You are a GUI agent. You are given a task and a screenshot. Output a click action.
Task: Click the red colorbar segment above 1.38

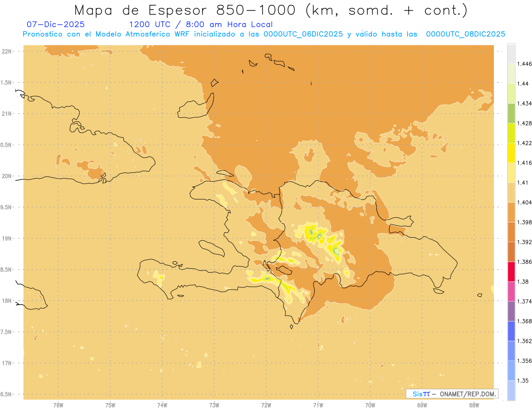coord(511,271)
